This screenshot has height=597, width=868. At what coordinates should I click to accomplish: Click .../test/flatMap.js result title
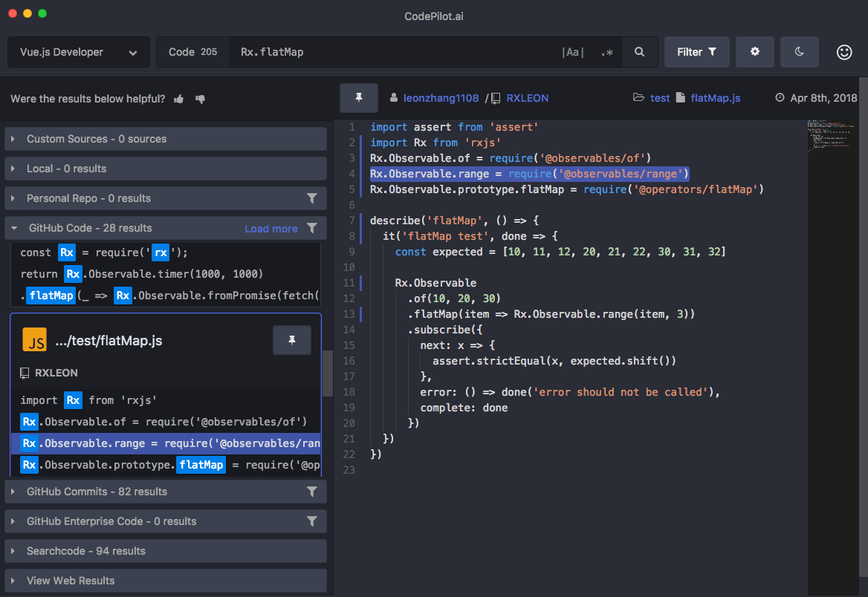108,341
